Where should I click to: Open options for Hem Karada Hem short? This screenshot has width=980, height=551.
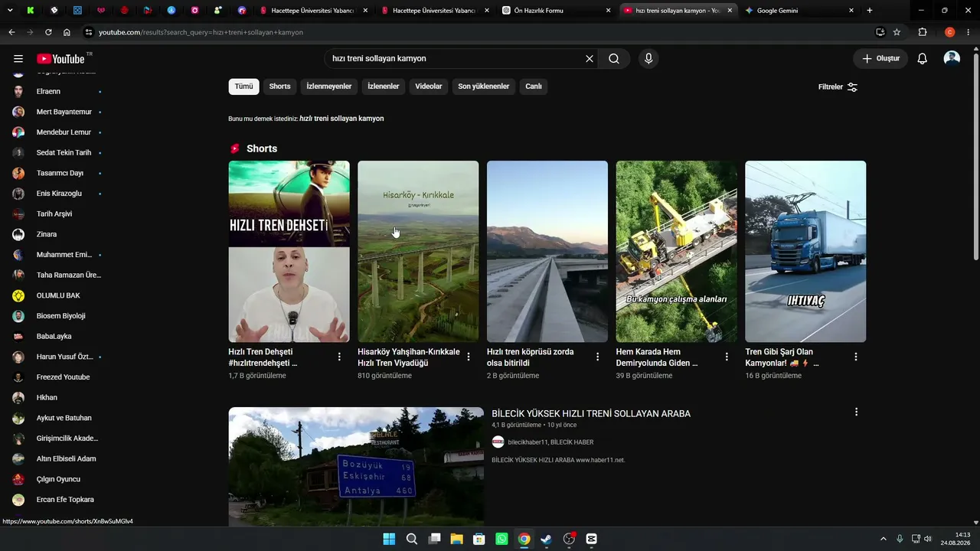pyautogui.click(x=727, y=357)
